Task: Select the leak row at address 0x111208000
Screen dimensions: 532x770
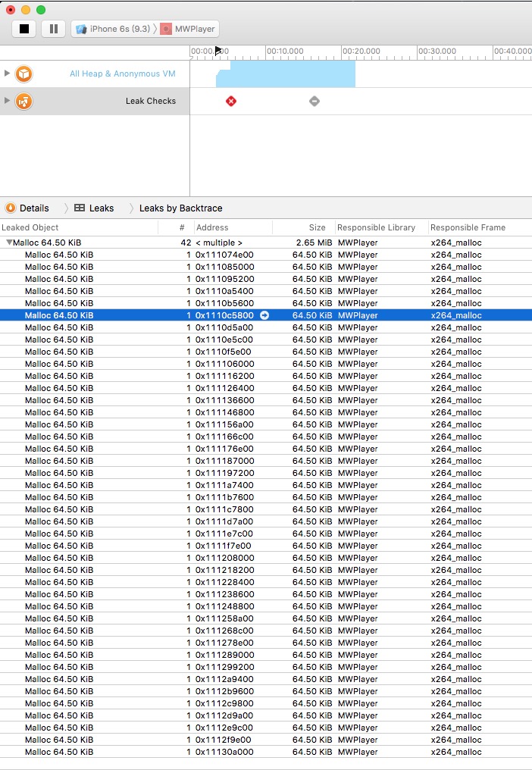Action: (266, 557)
